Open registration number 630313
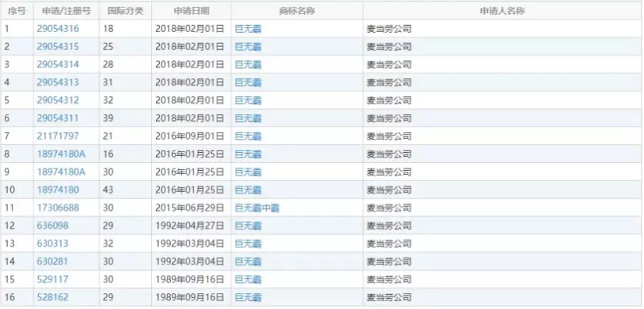This screenshot has width=644, height=309. pyautogui.click(x=52, y=243)
